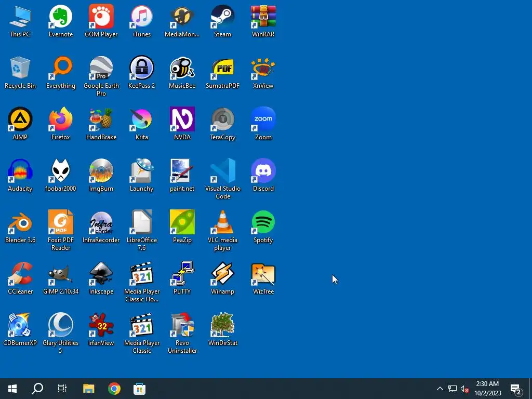Select the Revo Uninstaller shortcut

(x=182, y=325)
